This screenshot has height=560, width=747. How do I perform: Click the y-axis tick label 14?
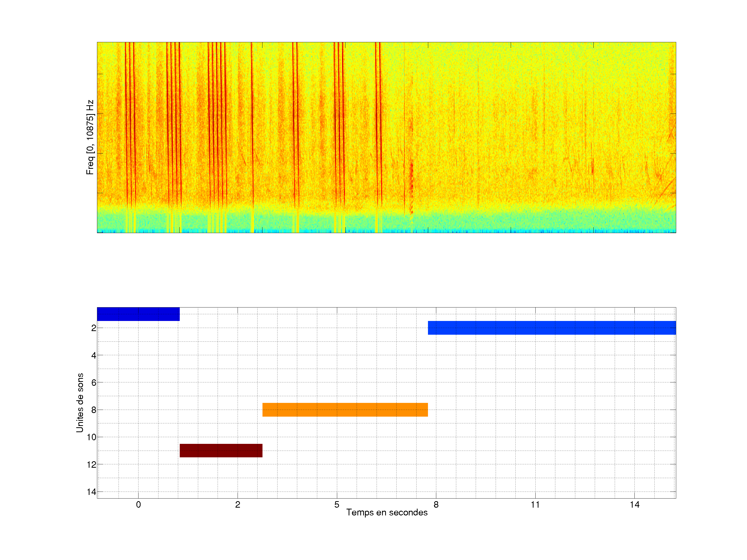coord(92,492)
